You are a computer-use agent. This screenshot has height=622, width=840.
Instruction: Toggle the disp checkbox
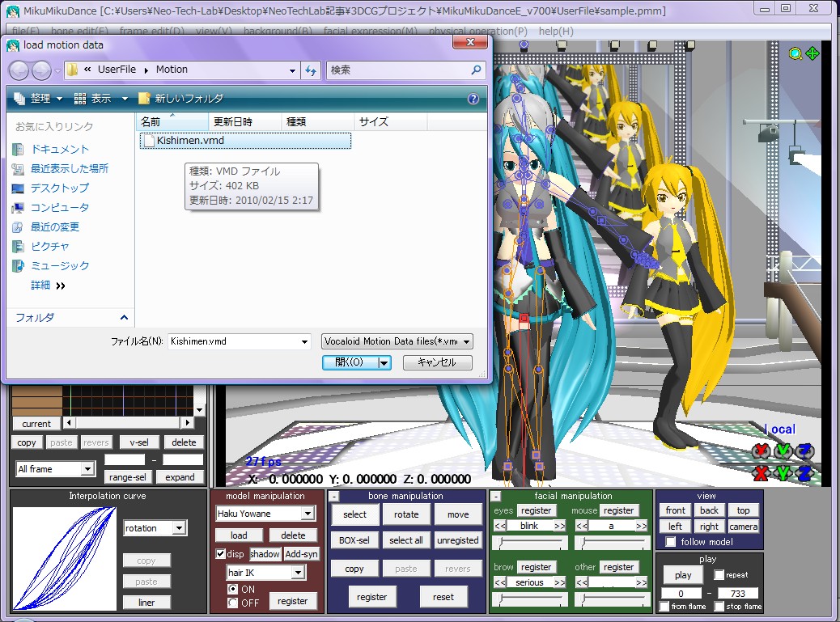coord(220,554)
